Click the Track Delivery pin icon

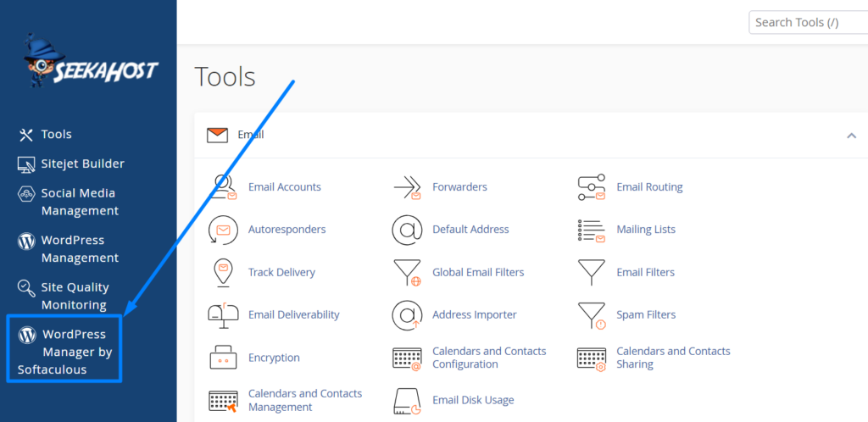[x=223, y=272]
